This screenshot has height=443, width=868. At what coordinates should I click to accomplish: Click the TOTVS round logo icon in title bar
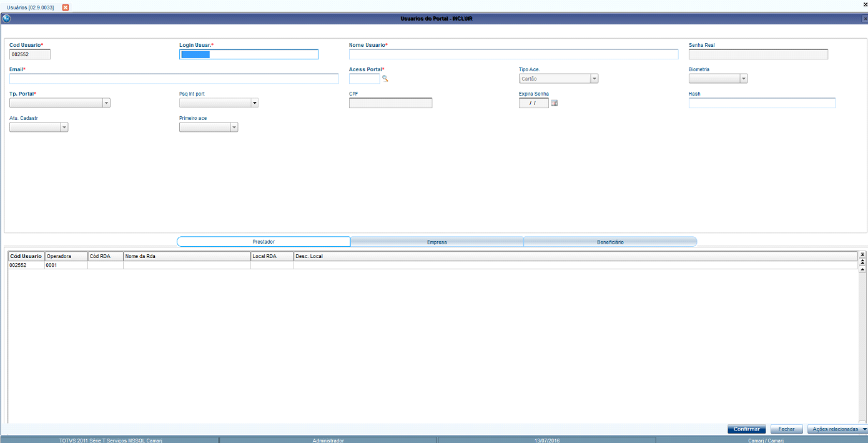[x=7, y=19]
